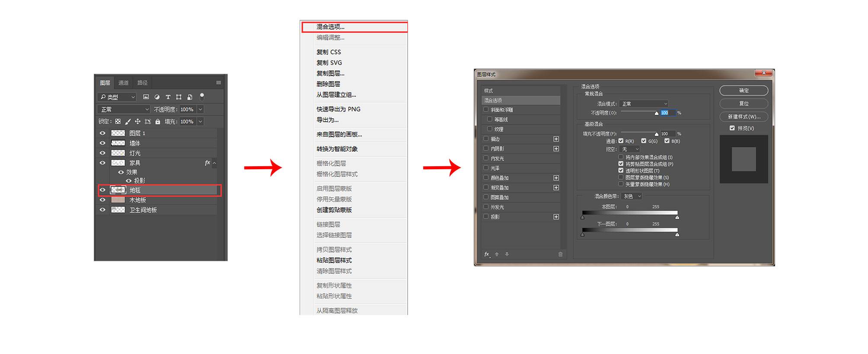Filter layers by shape layer icon

[179, 97]
